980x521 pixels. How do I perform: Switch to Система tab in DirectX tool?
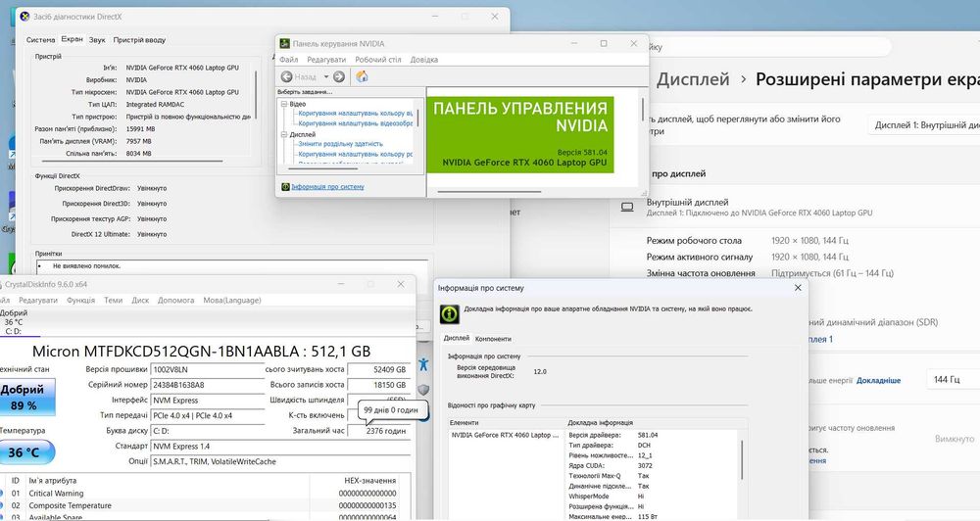pos(40,40)
